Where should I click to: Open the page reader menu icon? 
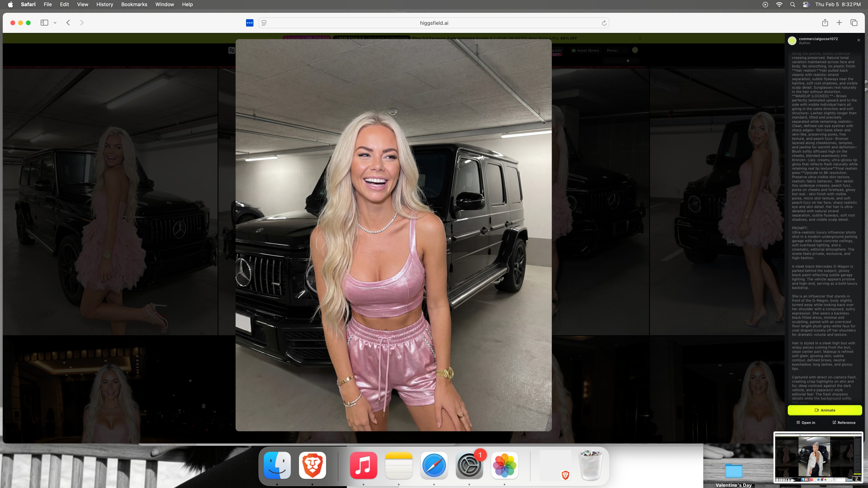coord(264,23)
